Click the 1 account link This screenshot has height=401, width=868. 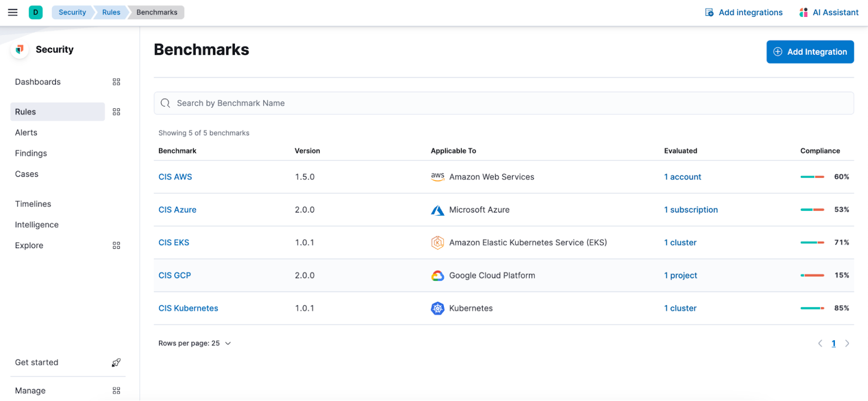[x=682, y=177]
